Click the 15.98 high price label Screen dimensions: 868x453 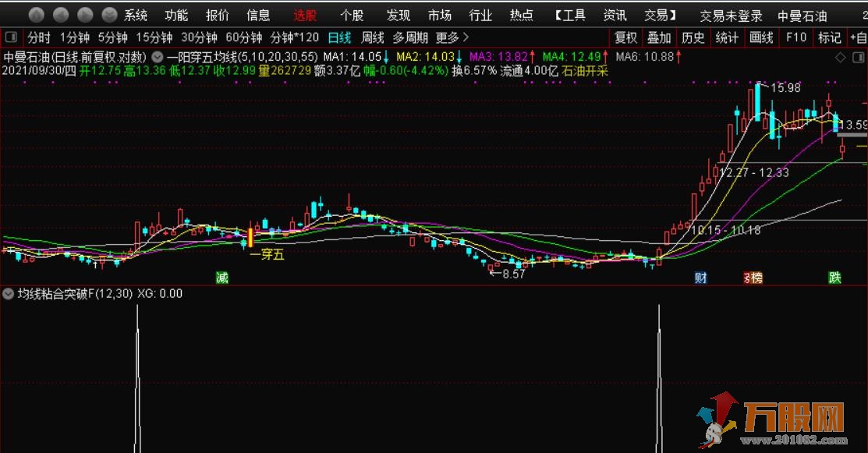pyautogui.click(x=785, y=87)
